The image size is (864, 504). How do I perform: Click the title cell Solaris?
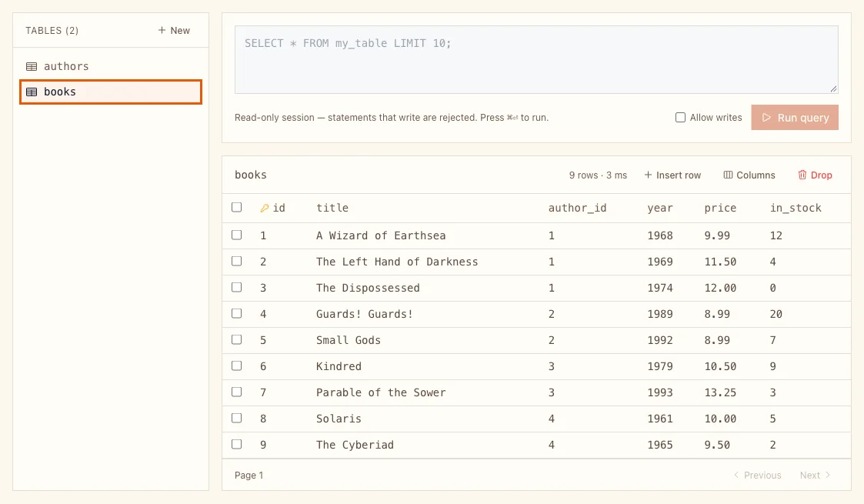(x=339, y=419)
